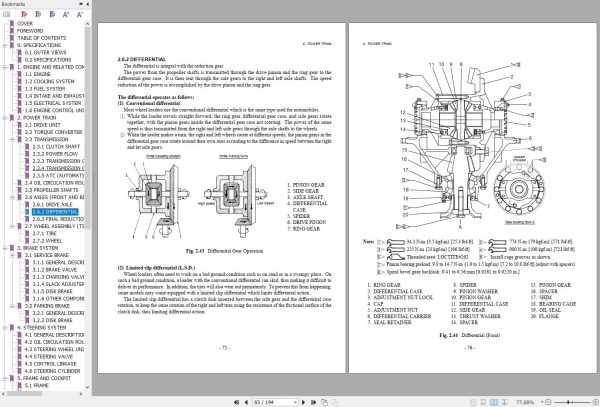
Task: Open page number dropdown arrow
Action: (x=295, y=402)
